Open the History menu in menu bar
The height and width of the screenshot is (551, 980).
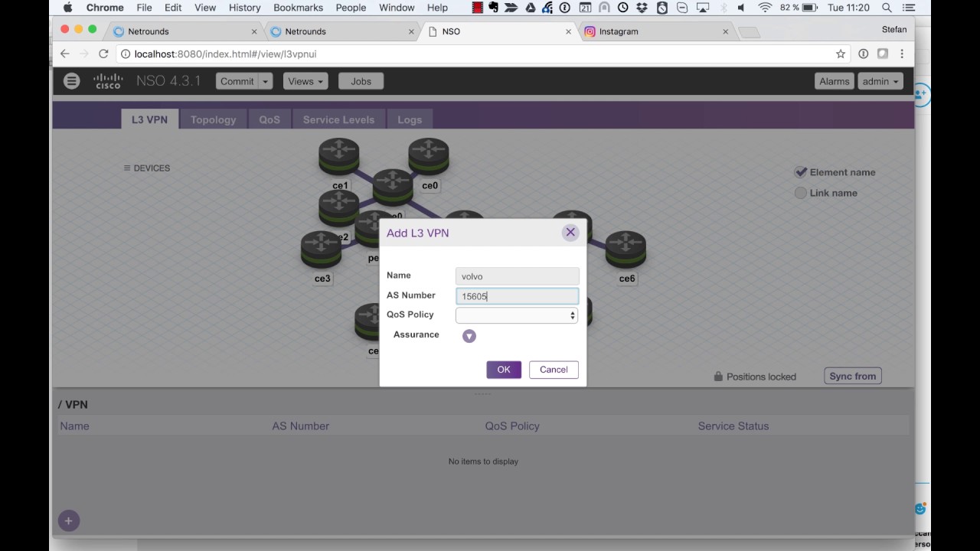(244, 8)
